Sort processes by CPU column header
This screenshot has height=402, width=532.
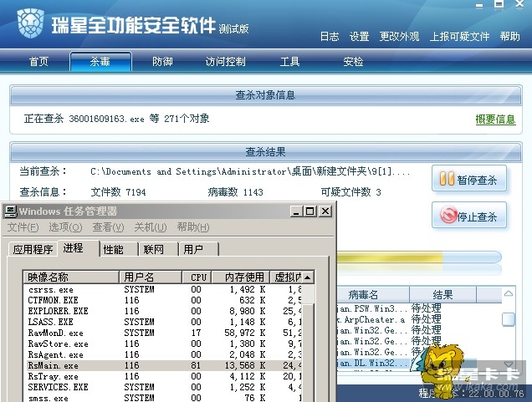pos(197,277)
